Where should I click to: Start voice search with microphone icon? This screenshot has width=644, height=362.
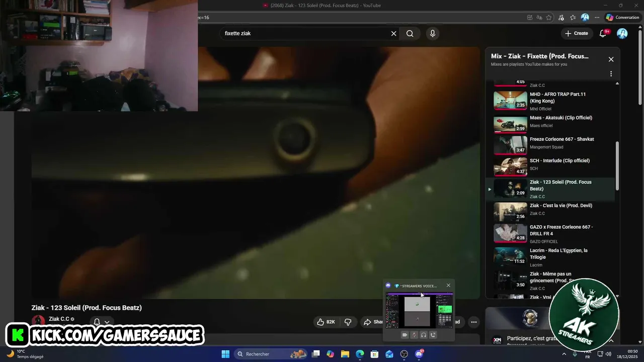point(432,33)
